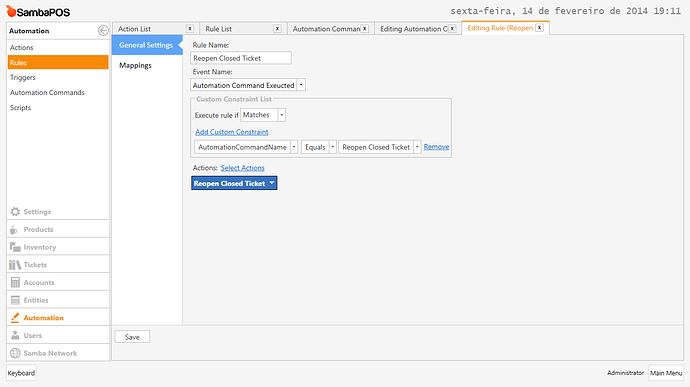Expand the blue Reopen Closed Ticket action arrow
This screenshot has height=387, width=690.
pos(272,183)
